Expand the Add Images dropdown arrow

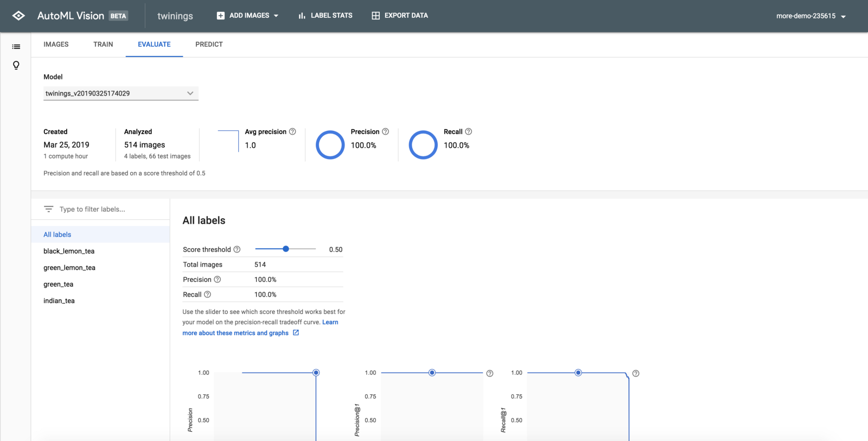click(276, 16)
